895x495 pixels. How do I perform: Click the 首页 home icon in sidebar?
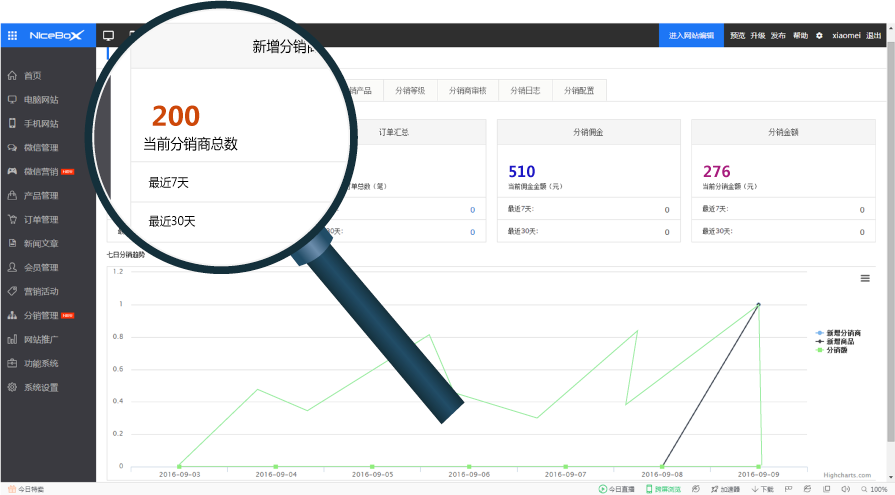pyautogui.click(x=12, y=76)
